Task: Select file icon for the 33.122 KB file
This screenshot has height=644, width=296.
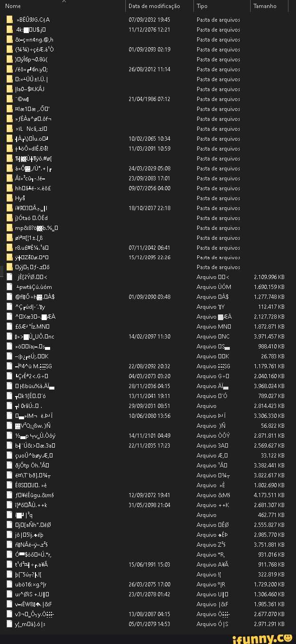Action: pyautogui.click(x=9, y=456)
